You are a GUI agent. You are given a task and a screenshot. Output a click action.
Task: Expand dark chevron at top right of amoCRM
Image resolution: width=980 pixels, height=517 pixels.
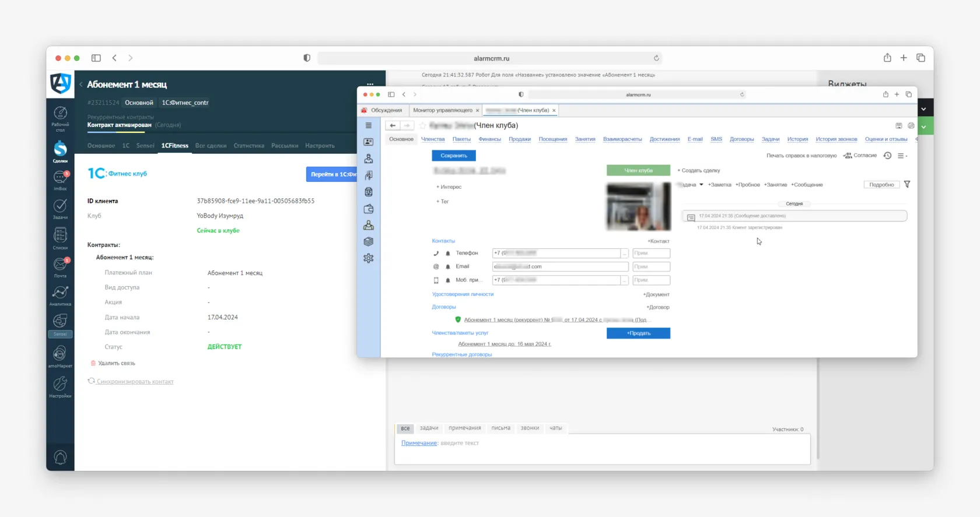(923, 109)
